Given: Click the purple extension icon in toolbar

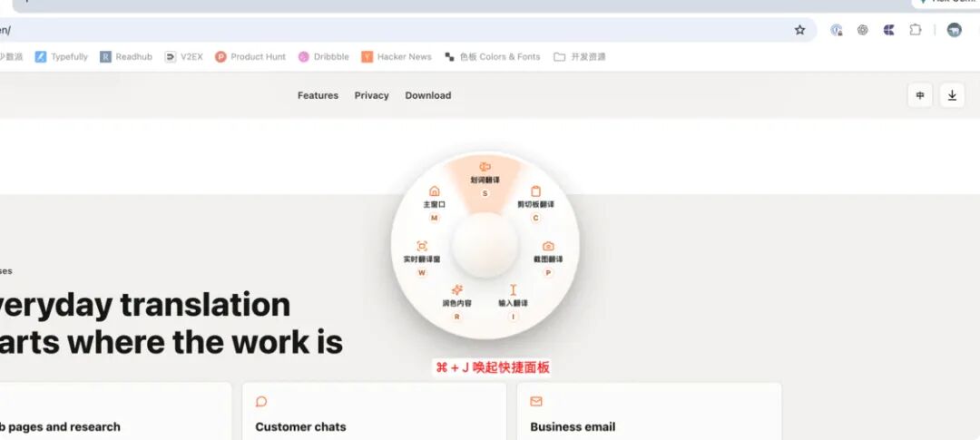Looking at the screenshot, I should click(888, 30).
